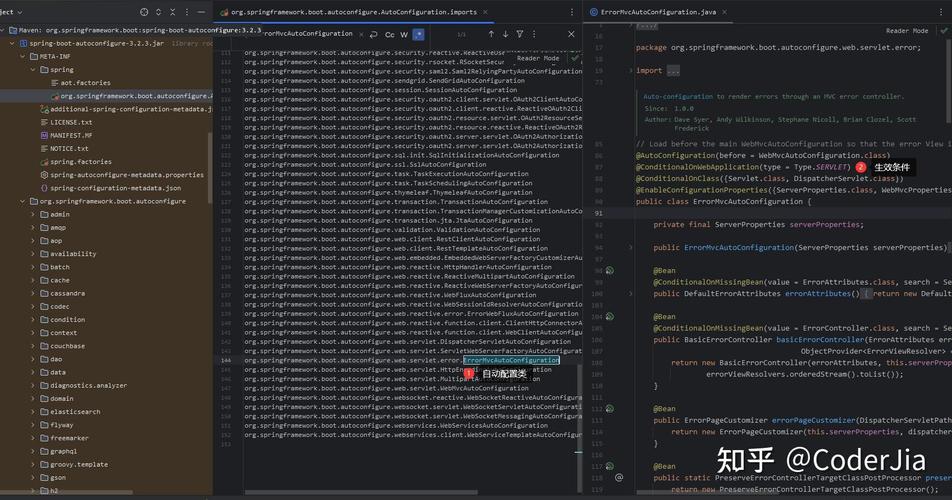952x500 pixels.
Task: Collapse the org.springframework.boot.autoconfigure package
Action: 22,201
